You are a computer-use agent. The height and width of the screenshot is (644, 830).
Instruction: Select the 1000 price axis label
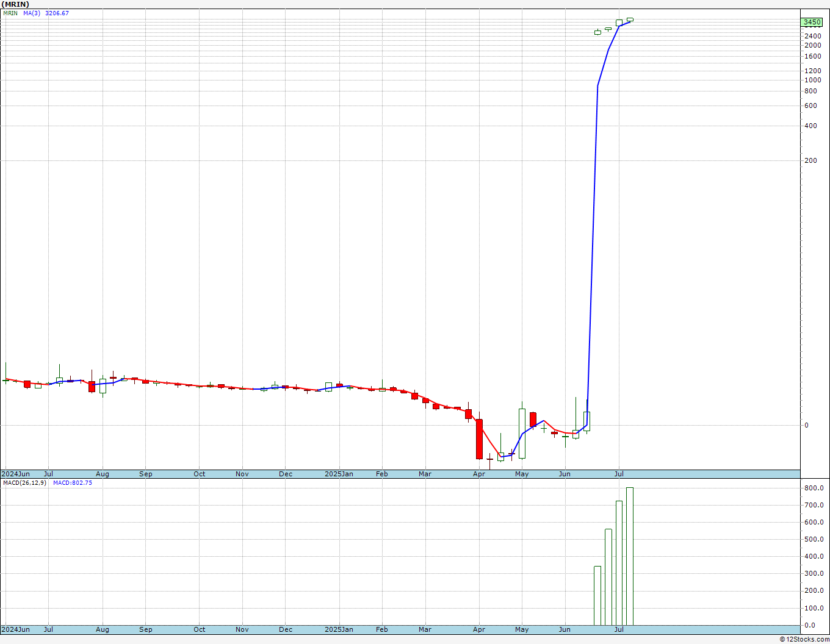click(x=812, y=80)
